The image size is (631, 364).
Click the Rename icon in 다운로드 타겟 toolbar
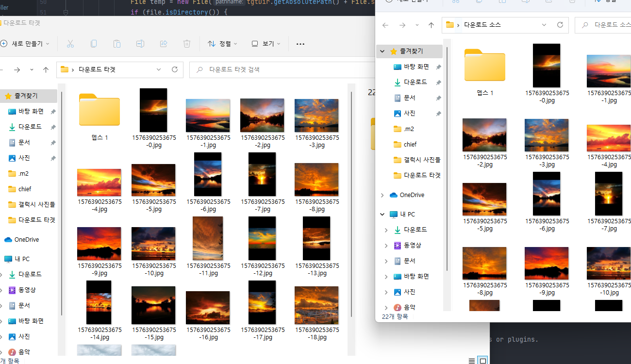140,44
